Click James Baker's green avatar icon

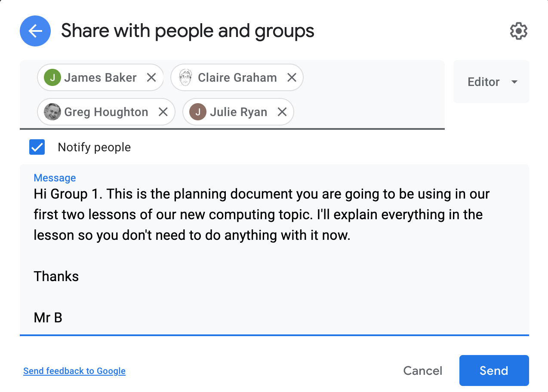click(x=52, y=77)
